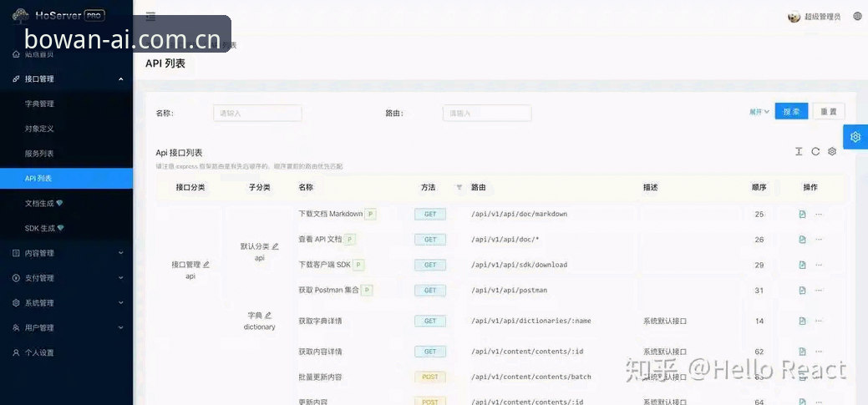
Task: Click the 路由 column header
Action: (x=479, y=188)
